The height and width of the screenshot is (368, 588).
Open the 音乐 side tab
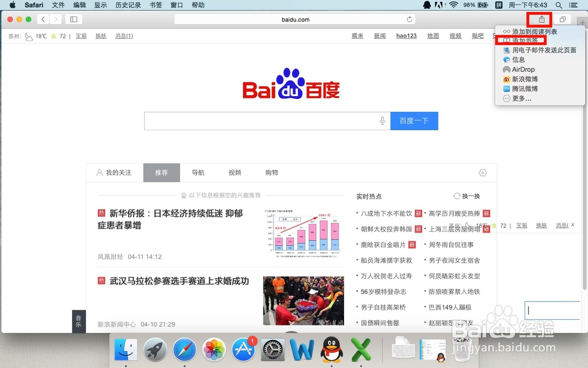click(x=79, y=321)
